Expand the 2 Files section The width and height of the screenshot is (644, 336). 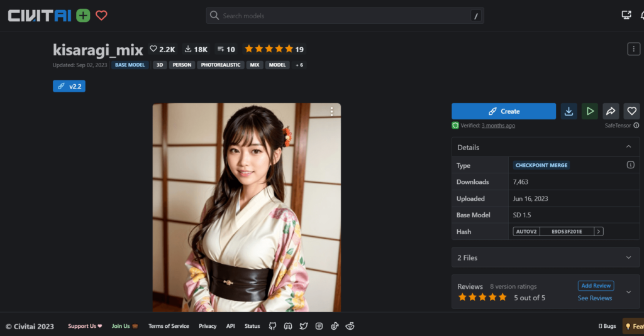pos(628,257)
